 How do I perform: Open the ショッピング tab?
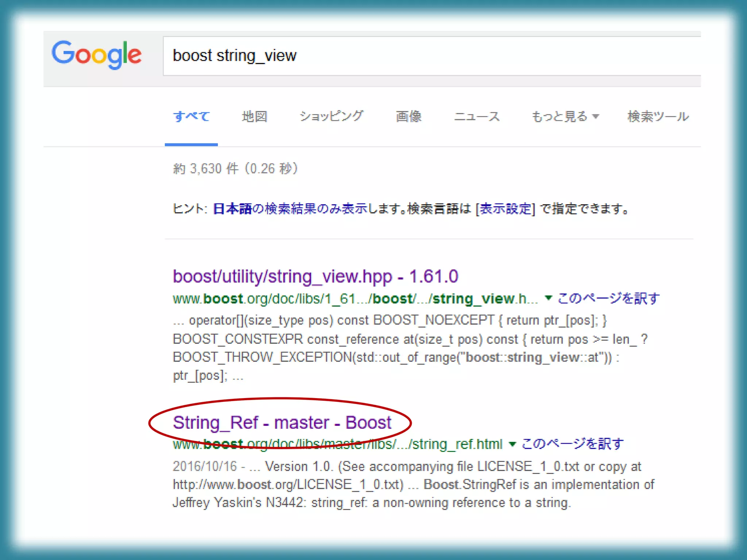click(331, 117)
